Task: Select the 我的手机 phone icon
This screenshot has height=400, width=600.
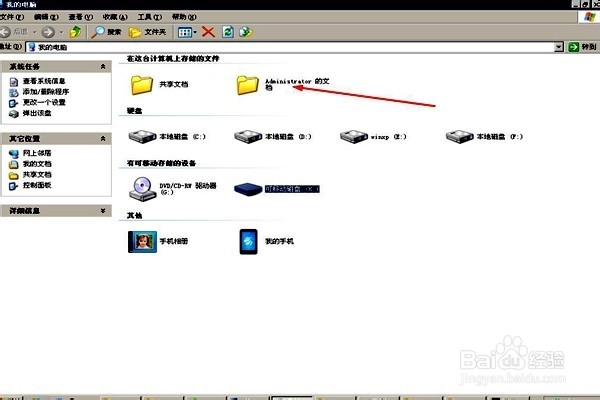Action: pyautogui.click(x=248, y=242)
